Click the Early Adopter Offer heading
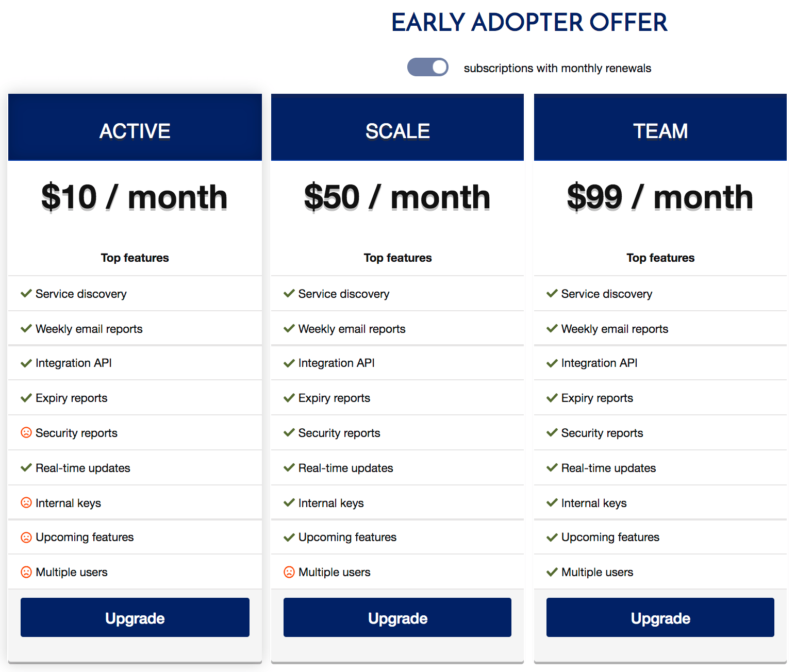Screen dimensions: 796x672 coord(529,23)
